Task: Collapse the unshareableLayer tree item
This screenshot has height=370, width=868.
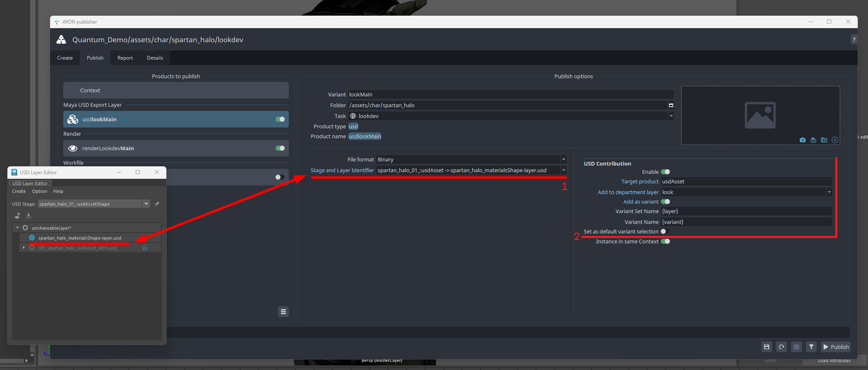Action: click(17, 228)
